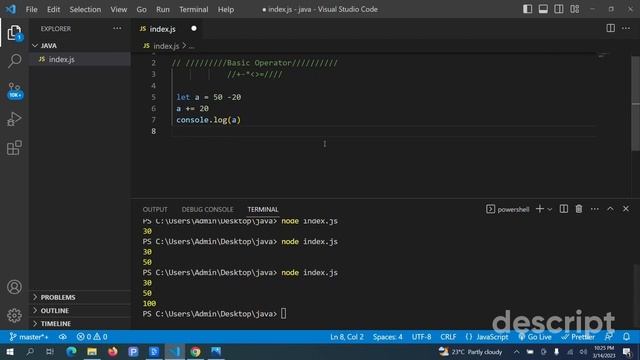
Task: Toggle Secondary Side Bar visibility
Action: click(559, 9)
